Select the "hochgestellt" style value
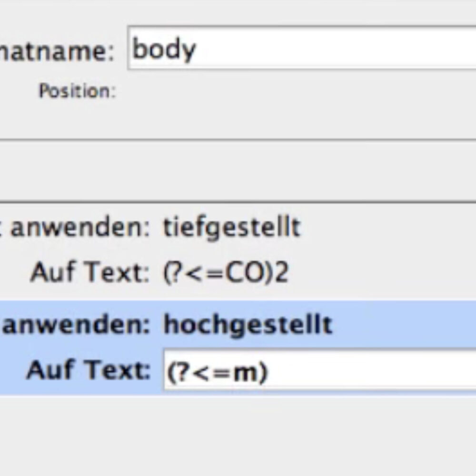Image resolution: width=476 pixels, height=476 pixels. pos(248,325)
